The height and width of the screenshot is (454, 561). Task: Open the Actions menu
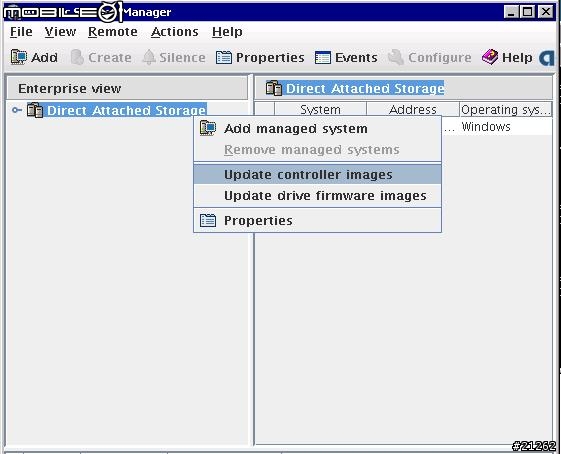tap(175, 32)
